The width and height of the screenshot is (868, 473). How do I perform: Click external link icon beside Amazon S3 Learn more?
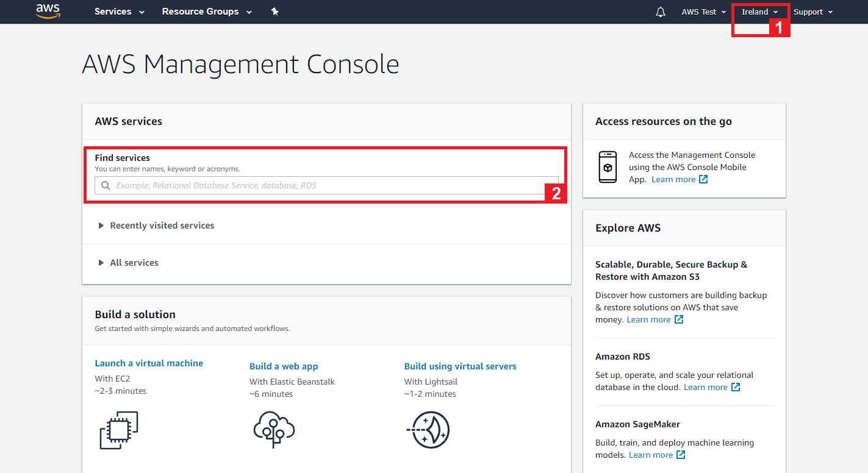pos(679,319)
